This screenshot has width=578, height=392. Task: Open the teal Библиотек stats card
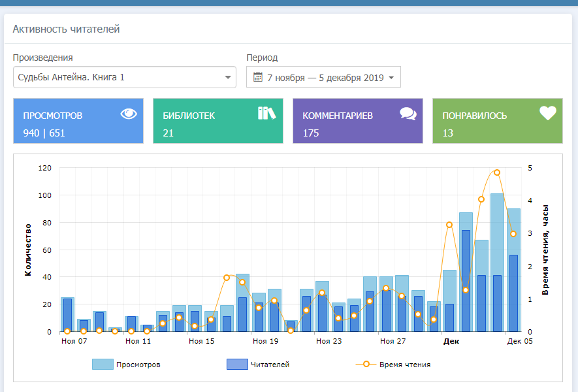click(x=217, y=122)
